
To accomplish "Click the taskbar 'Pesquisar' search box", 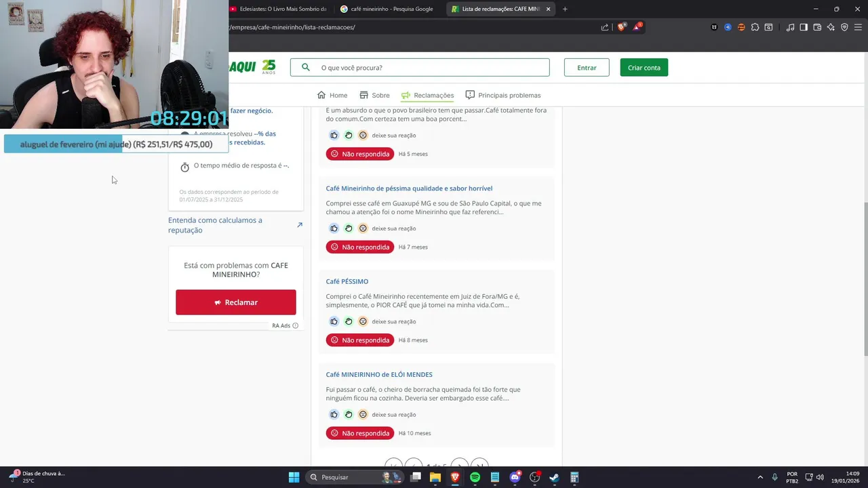I will pos(355,477).
